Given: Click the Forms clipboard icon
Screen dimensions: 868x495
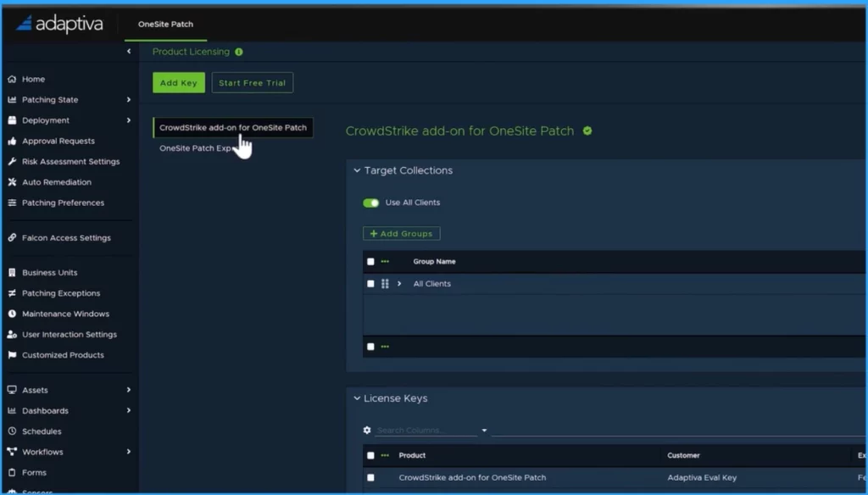Looking at the screenshot, I should coord(12,472).
